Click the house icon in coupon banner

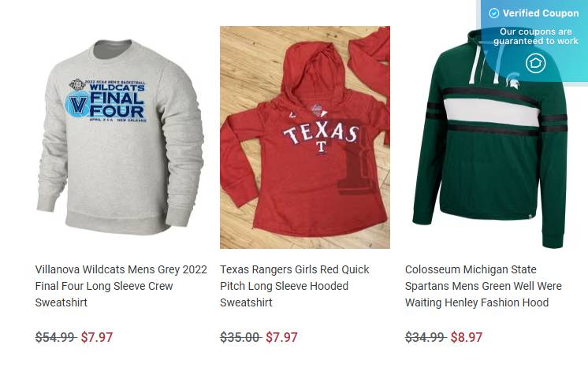[535, 63]
